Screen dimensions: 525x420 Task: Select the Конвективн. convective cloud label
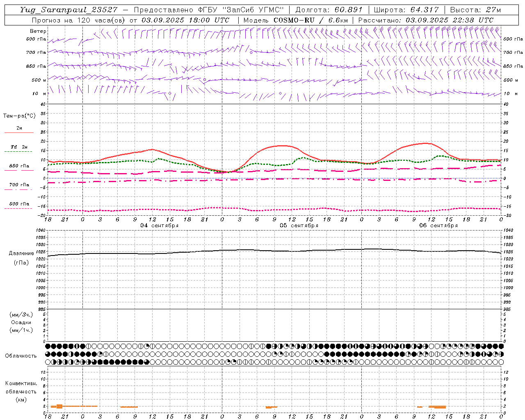click(21, 383)
